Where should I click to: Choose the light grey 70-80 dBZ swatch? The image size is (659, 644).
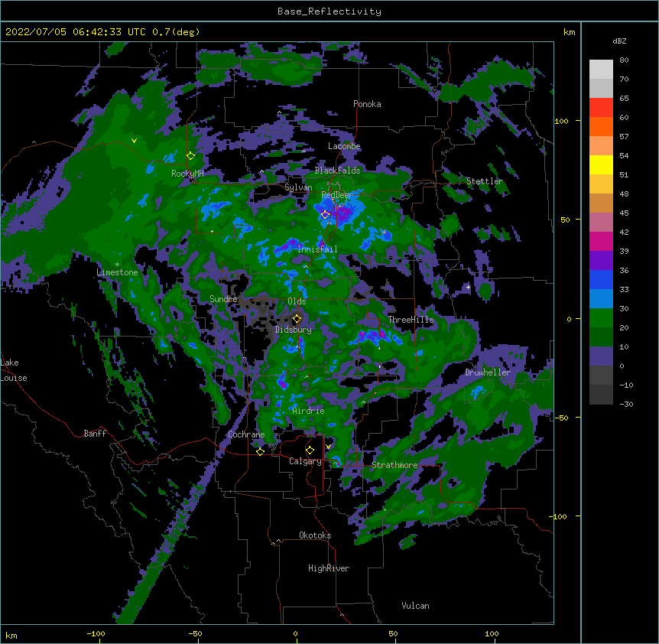point(601,70)
